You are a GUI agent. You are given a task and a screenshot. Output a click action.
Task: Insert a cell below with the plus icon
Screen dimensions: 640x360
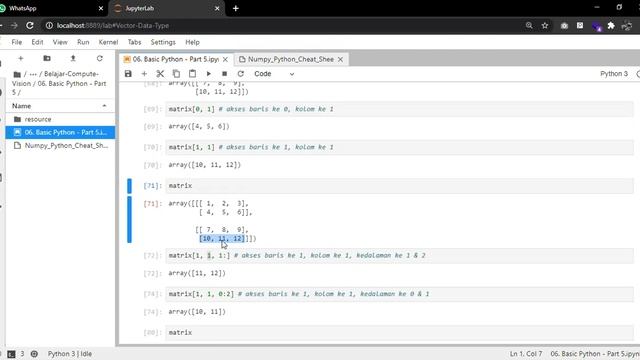[144, 74]
